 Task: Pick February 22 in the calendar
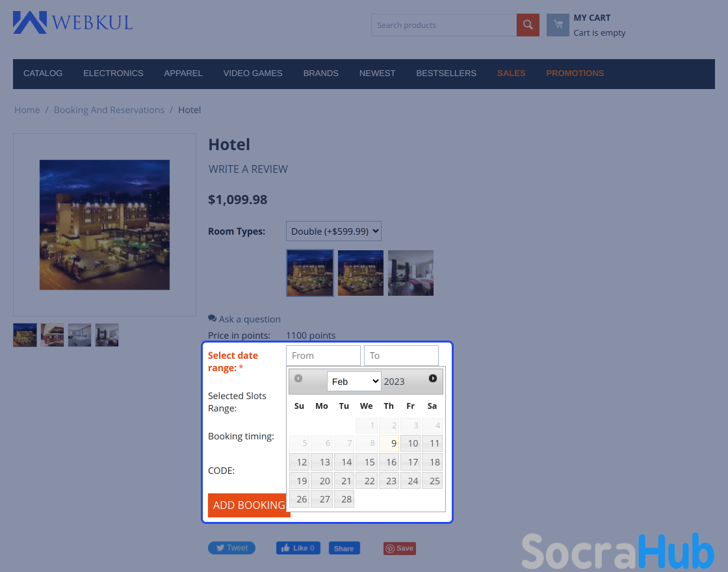click(x=367, y=480)
